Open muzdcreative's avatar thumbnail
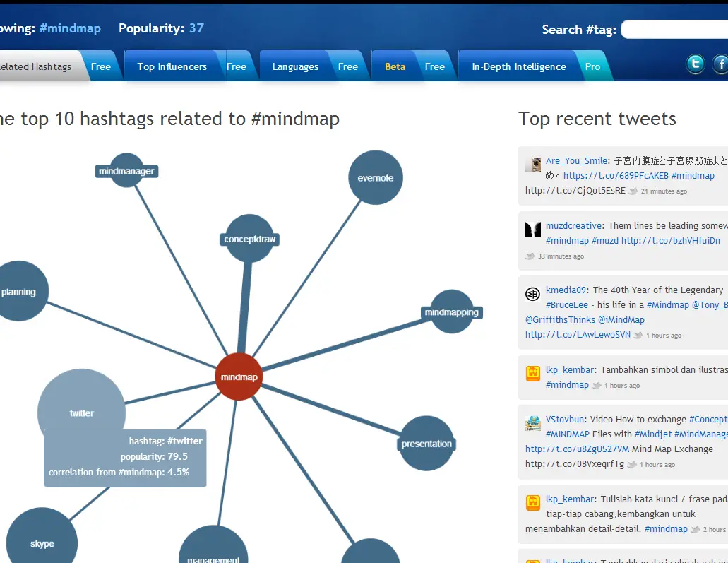The width and height of the screenshot is (728, 563). click(x=533, y=230)
